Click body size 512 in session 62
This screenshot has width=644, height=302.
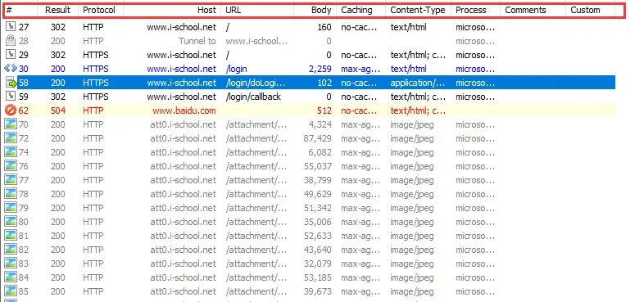point(324,110)
